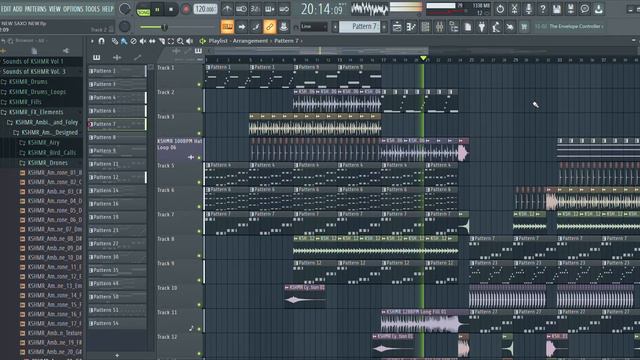
Task: Select the Delete tool in Playlist
Action: point(133,41)
